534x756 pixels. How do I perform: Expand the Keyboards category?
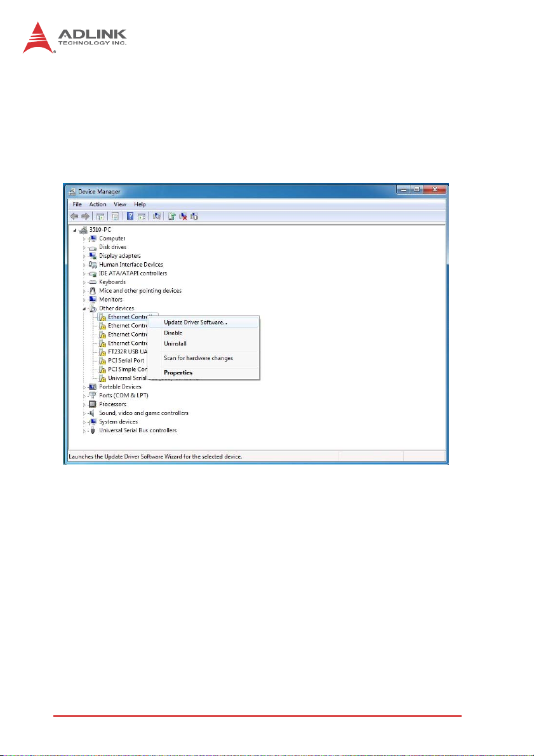[84, 282]
